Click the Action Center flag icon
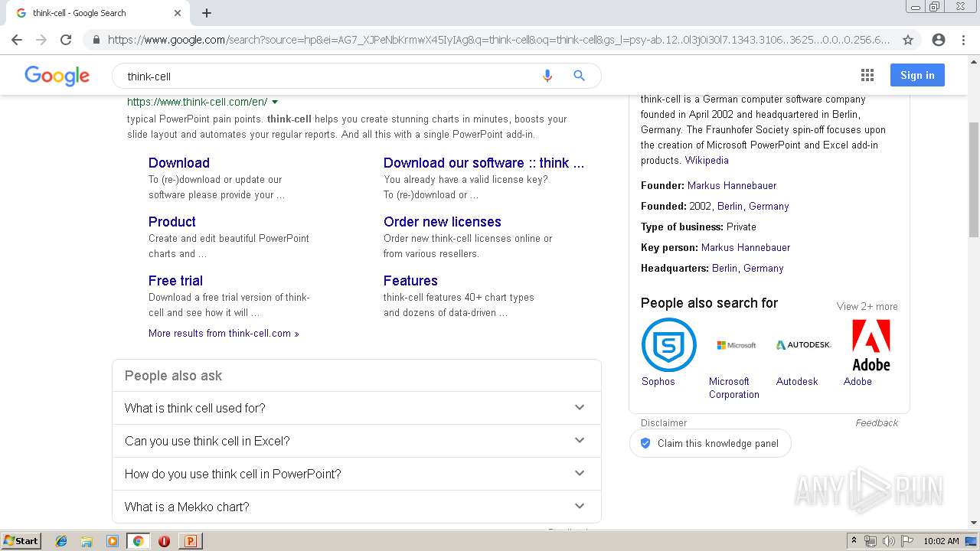The image size is (980, 551). point(906,541)
